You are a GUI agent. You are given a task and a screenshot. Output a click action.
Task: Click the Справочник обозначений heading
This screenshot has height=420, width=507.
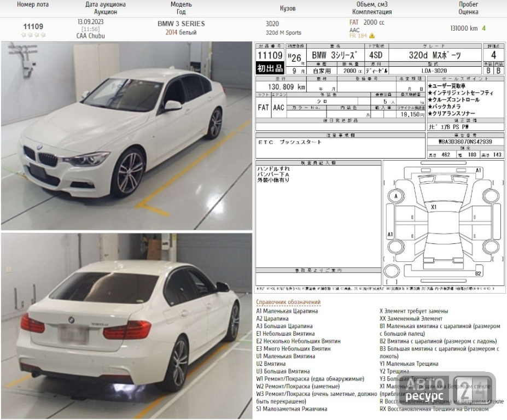tap(288, 302)
